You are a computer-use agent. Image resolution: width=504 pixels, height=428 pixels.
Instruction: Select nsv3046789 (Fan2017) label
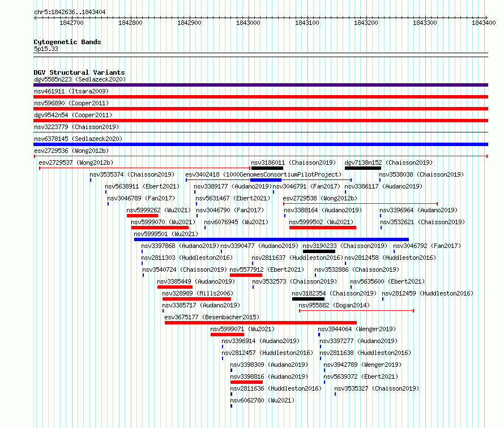(141, 198)
